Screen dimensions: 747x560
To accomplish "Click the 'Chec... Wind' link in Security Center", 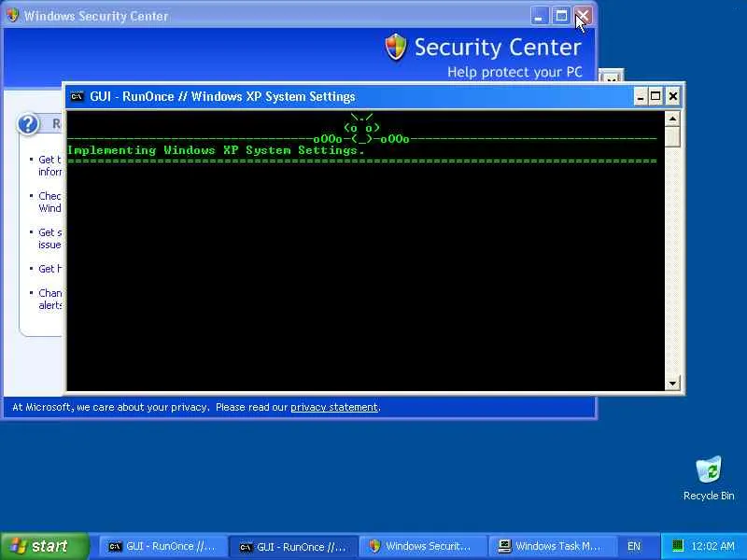I will [x=50, y=202].
